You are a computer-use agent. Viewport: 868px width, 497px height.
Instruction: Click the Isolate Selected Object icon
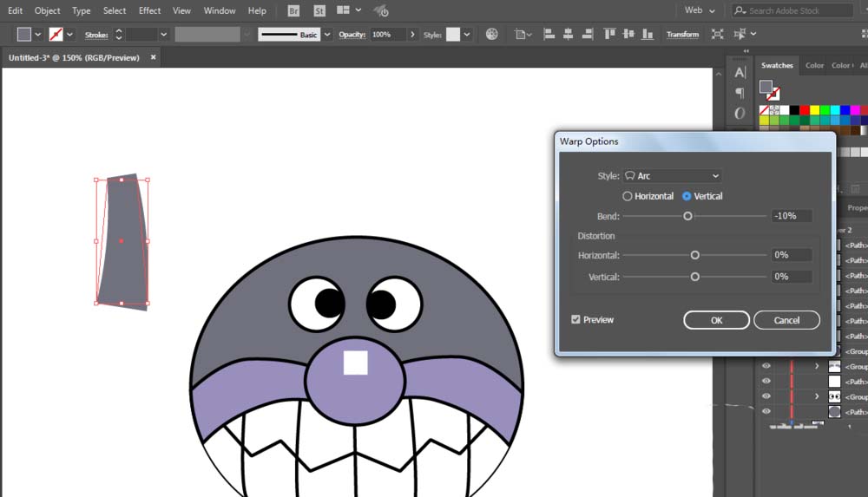(x=718, y=35)
